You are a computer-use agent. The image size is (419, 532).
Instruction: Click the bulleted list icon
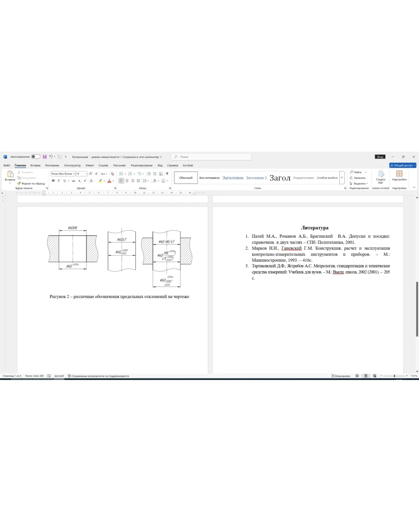(x=121, y=174)
